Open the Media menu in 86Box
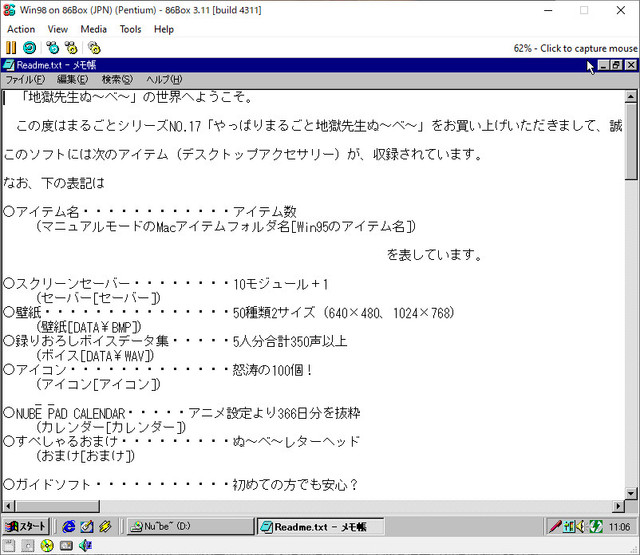This screenshot has width=640, height=555. [x=93, y=29]
